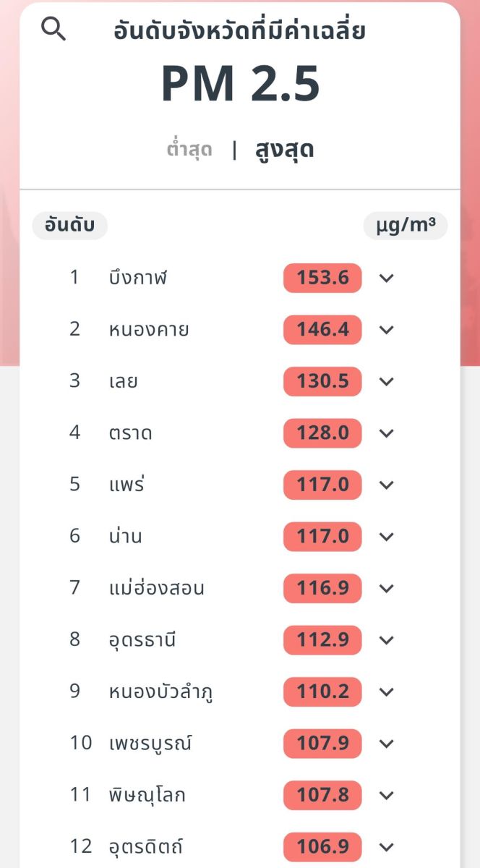Expand the หนองคาย row chevron
The width and height of the screenshot is (480, 868).
387,330
